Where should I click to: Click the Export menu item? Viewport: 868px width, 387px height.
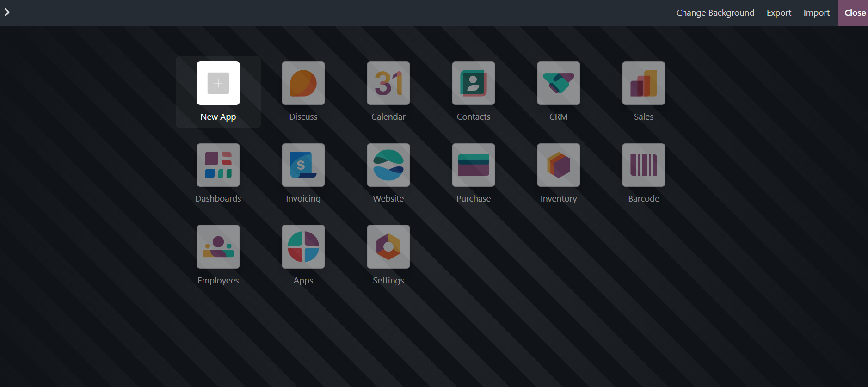[x=779, y=13]
